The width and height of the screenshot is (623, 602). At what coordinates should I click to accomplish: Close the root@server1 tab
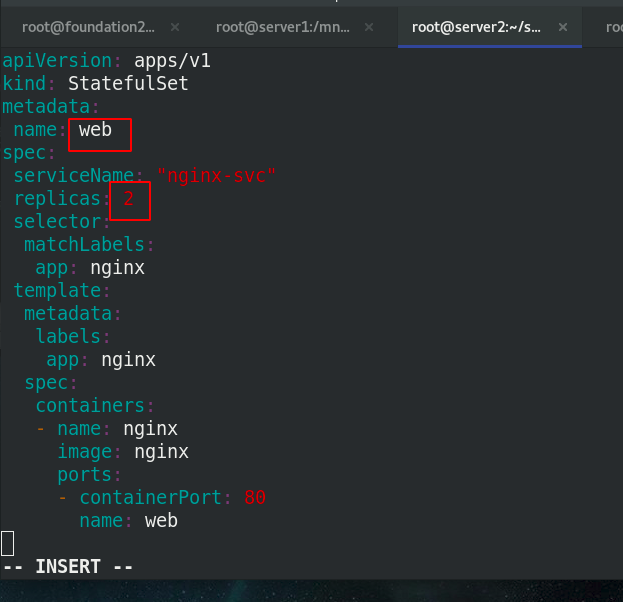click(369, 27)
